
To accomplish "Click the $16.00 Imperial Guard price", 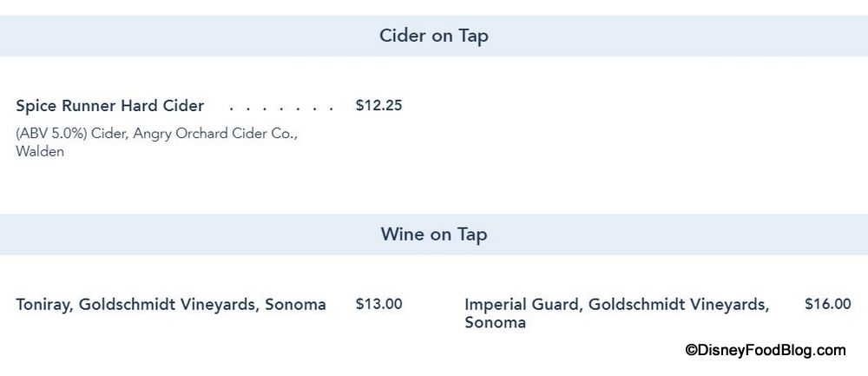I will pos(827,304).
